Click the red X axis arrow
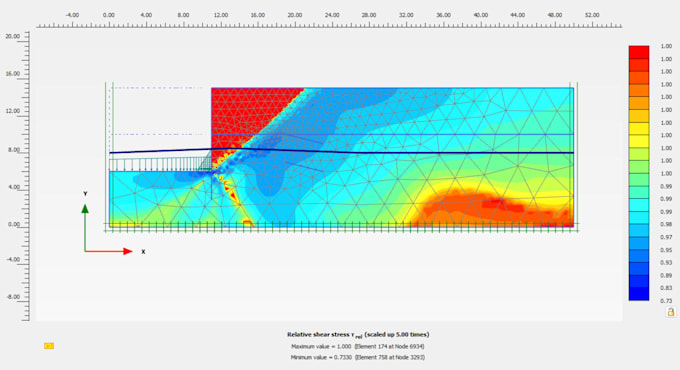Screen dimensions: 680x370 click(109, 251)
